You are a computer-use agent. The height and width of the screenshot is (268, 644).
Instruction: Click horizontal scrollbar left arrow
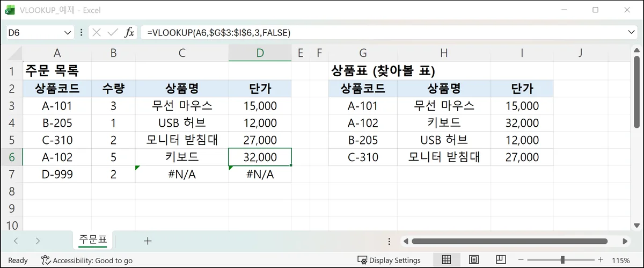point(406,241)
